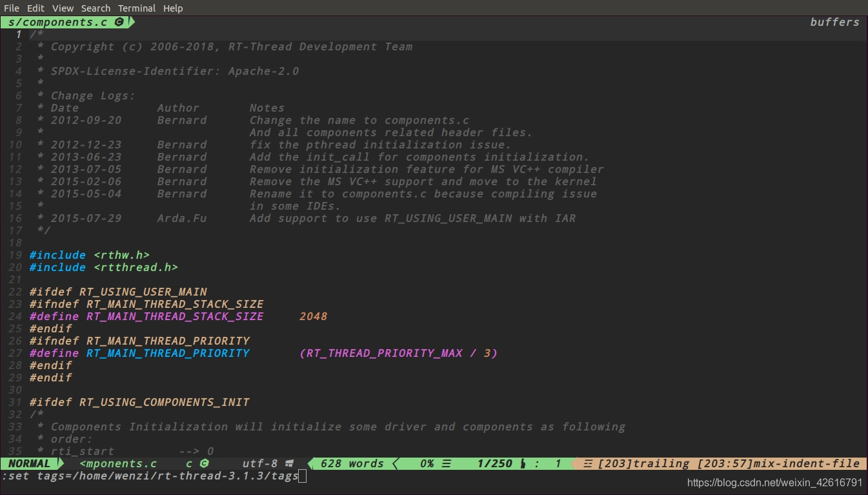The height and width of the screenshot is (495, 868).
Task: Click the [203:57]mix-indent-file warning
Action: [x=778, y=463]
